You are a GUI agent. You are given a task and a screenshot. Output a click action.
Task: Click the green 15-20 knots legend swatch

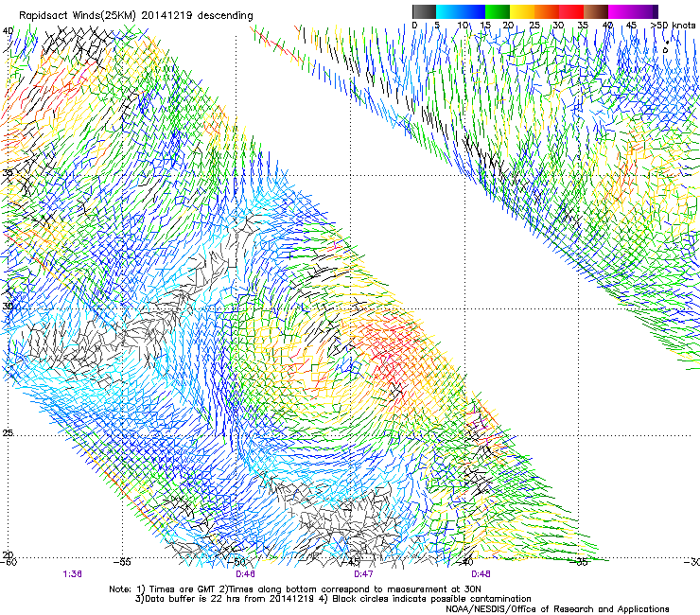[x=498, y=11]
